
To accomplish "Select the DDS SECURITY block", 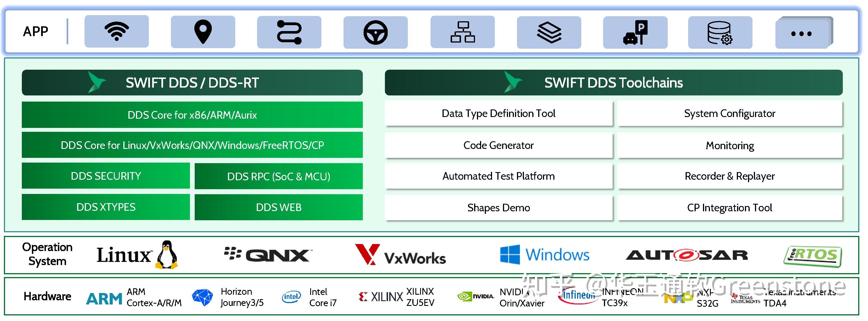I will tap(106, 176).
